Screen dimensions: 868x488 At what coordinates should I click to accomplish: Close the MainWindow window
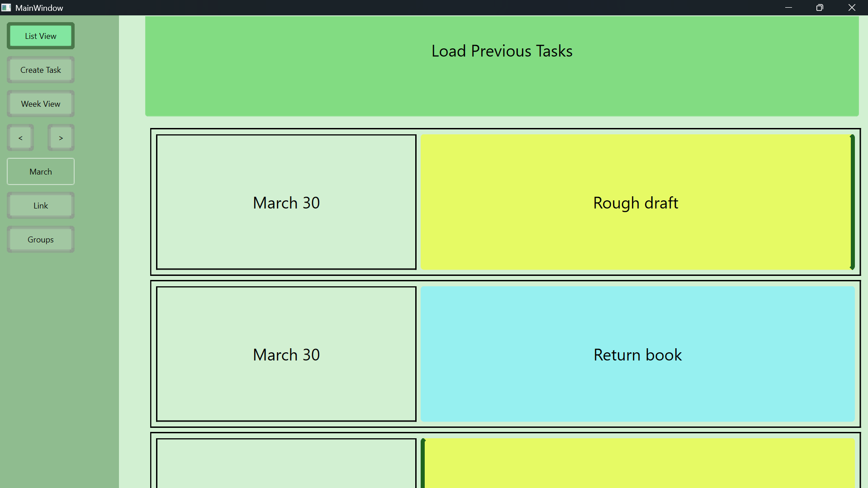(x=852, y=8)
